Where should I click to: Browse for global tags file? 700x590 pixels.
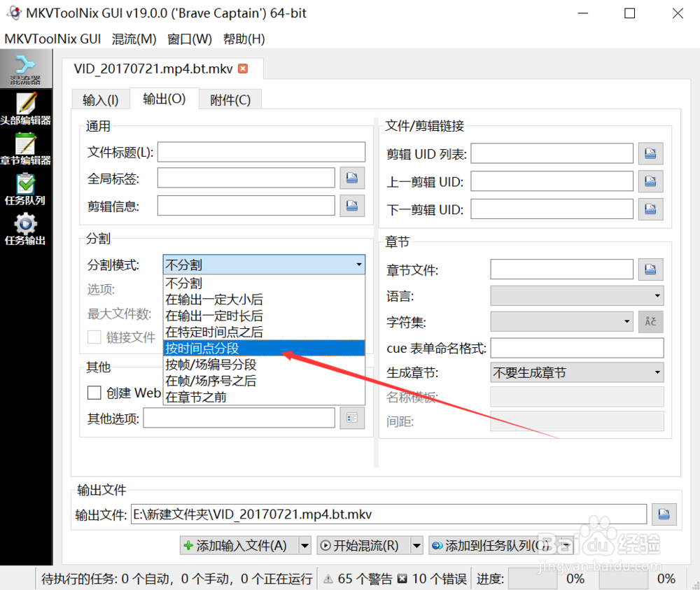(x=352, y=178)
